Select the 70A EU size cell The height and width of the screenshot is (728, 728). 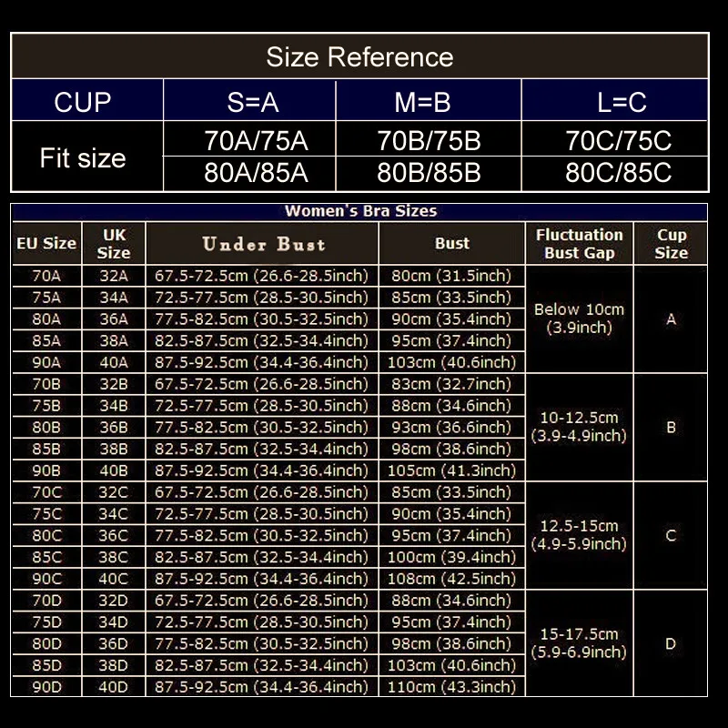[46, 276]
